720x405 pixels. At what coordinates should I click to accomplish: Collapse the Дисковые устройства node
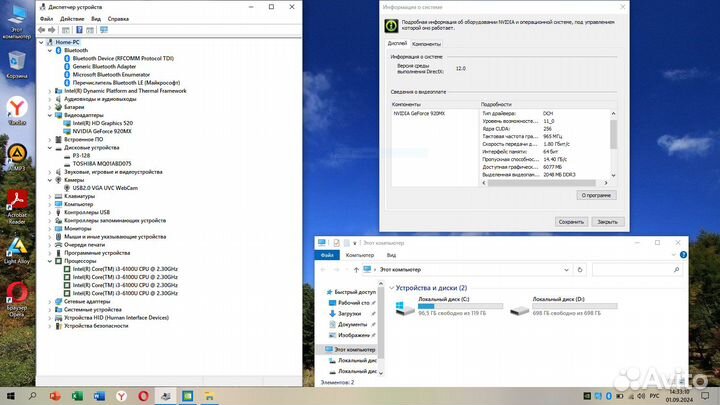pyautogui.click(x=50, y=148)
